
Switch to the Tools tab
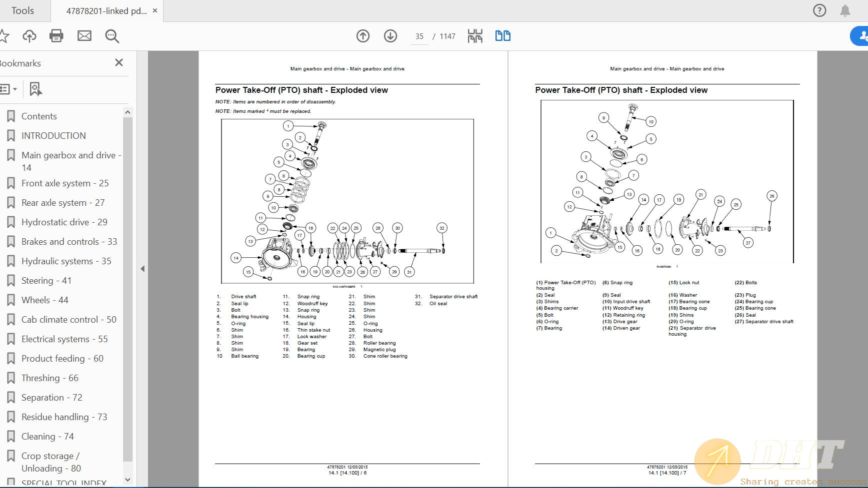[x=23, y=10]
